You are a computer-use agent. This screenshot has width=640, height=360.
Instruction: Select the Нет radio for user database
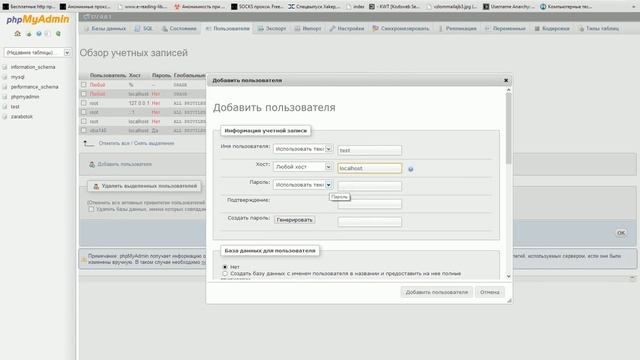[x=225, y=267]
